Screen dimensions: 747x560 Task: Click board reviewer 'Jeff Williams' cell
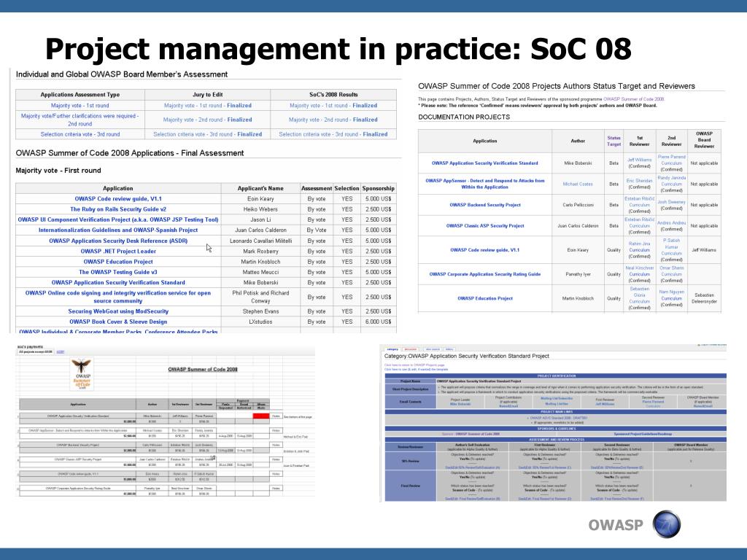coord(704,250)
